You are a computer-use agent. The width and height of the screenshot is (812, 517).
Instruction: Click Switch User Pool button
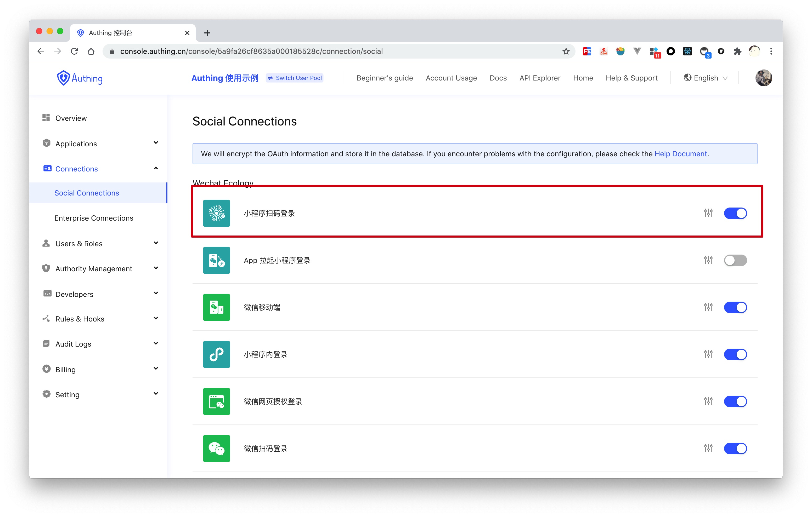pos(294,78)
